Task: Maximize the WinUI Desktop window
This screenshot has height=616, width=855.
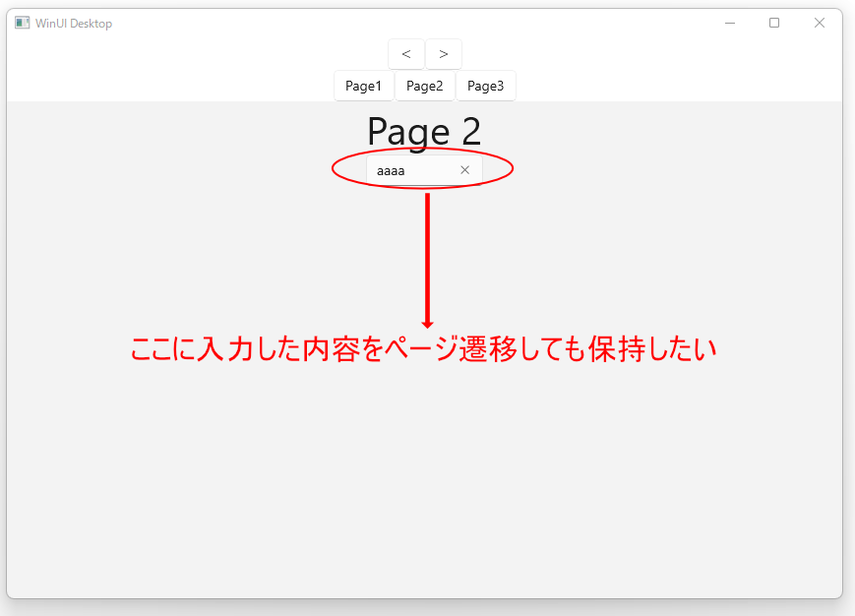Action: coord(773,23)
